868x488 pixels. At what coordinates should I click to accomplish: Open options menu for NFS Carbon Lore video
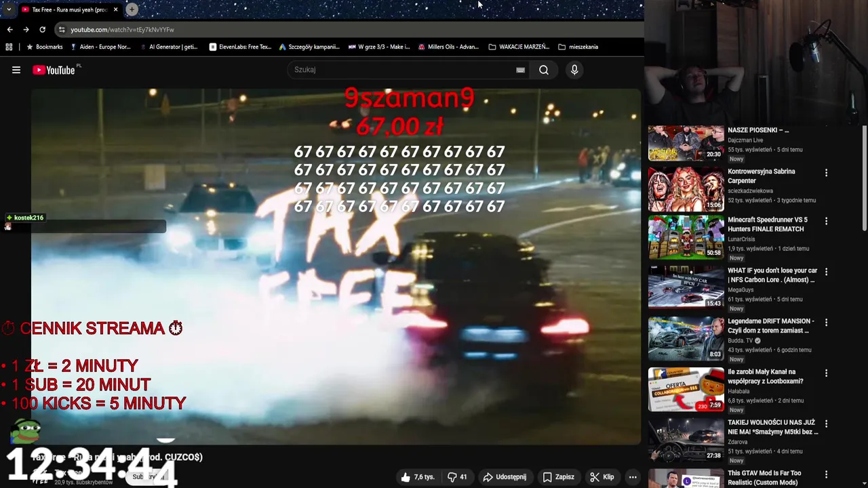[826, 272]
